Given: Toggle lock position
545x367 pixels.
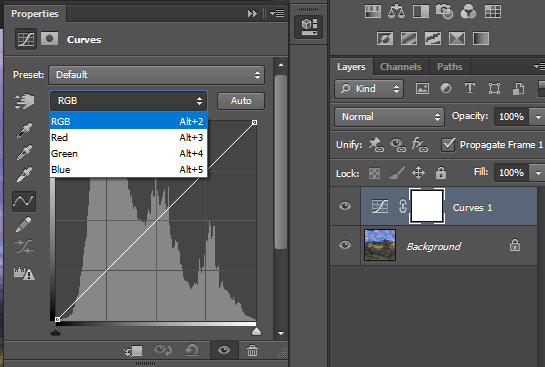Looking at the screenshot, I should (x=418, y=173).
